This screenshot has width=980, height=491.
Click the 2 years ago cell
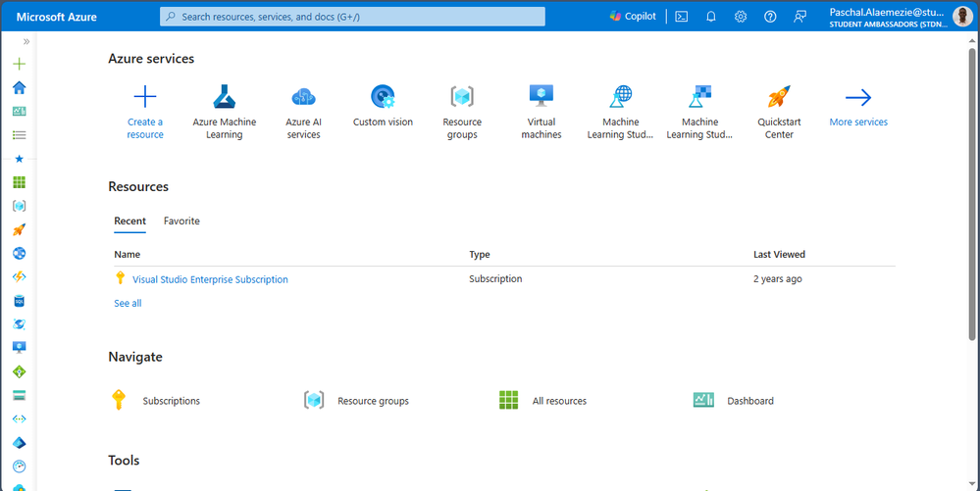(x=778, y=279)
